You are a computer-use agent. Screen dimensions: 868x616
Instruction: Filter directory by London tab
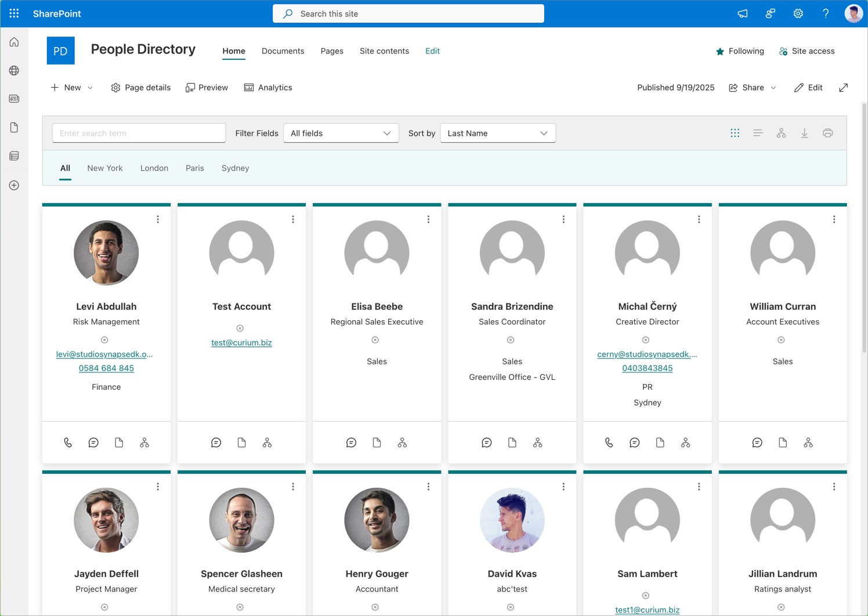pyautogui.click(x=154, y=168)
